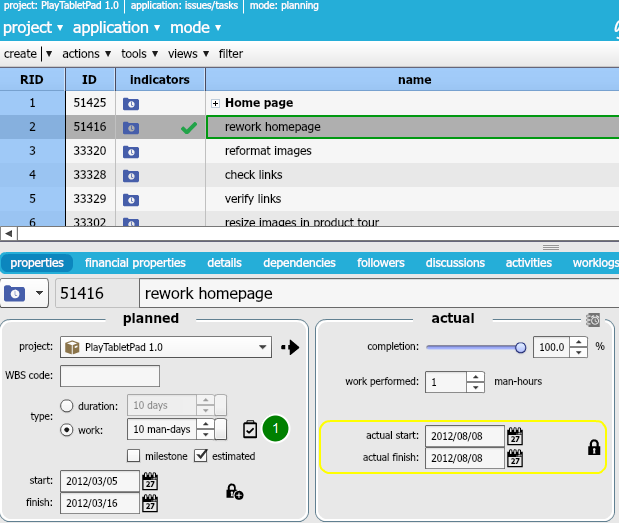Image resolution: width=622 pixels, height=527 pixels.
Task: Expand the Home page tree row
Action: click(215, 103)
